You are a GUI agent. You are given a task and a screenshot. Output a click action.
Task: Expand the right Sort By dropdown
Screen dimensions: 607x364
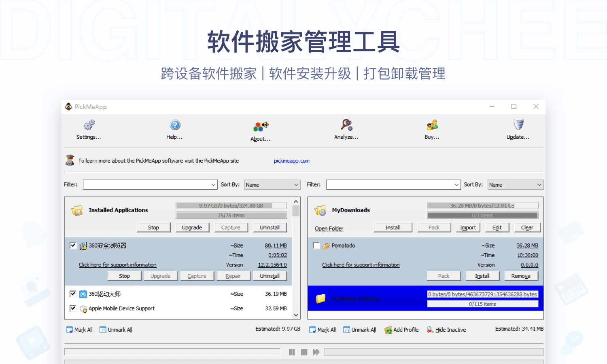tap(539, 185)
